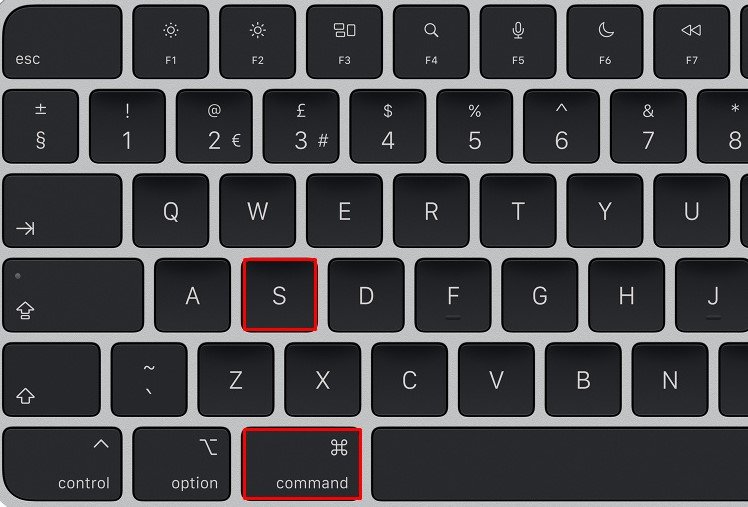Image resolution: width=748 pixels, height=507 pixels.
Task: Click the 3 key with pound sign
Action: pyautogui.click(x=301, y=126)
